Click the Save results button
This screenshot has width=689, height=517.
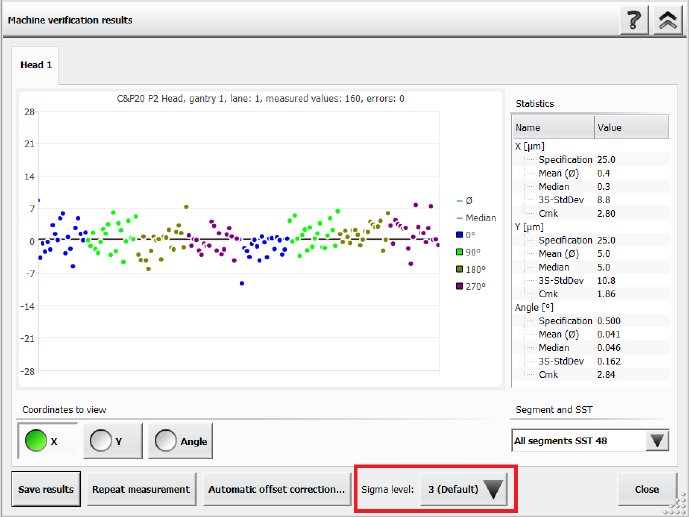pyautogui.click(x=46, y=489)
